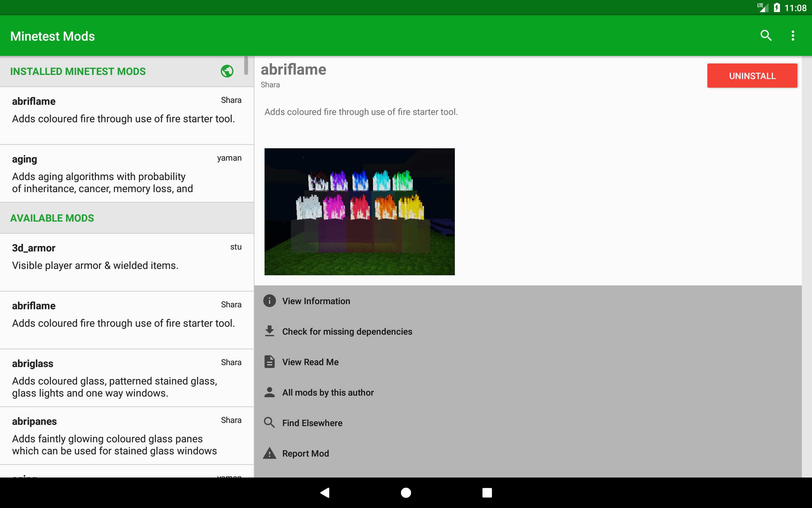The width and height of the screenshot is (812, 508).
Task: Open installed abriflame mod in list
Action: pyautogui.click(x=127, y=116)
